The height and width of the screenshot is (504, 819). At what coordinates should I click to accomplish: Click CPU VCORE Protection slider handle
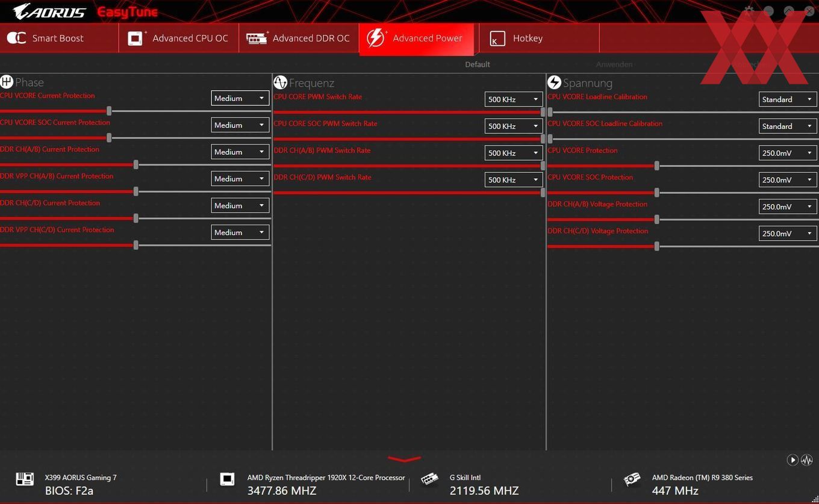point(656,166)
